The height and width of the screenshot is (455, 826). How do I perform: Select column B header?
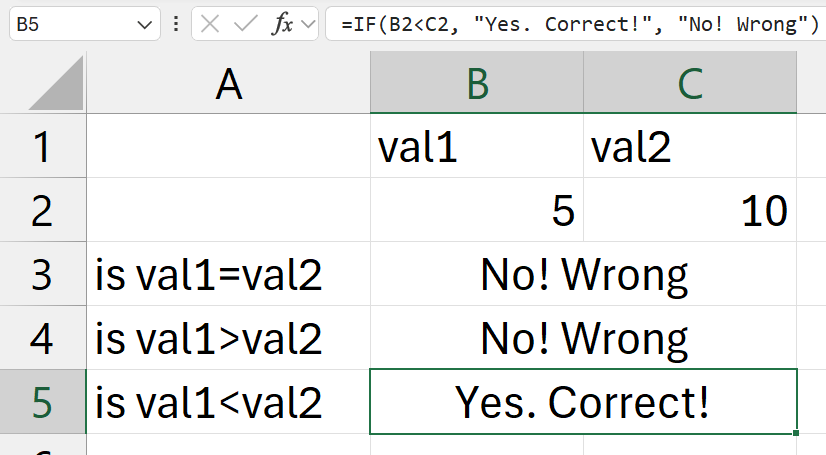click(477, 86)
